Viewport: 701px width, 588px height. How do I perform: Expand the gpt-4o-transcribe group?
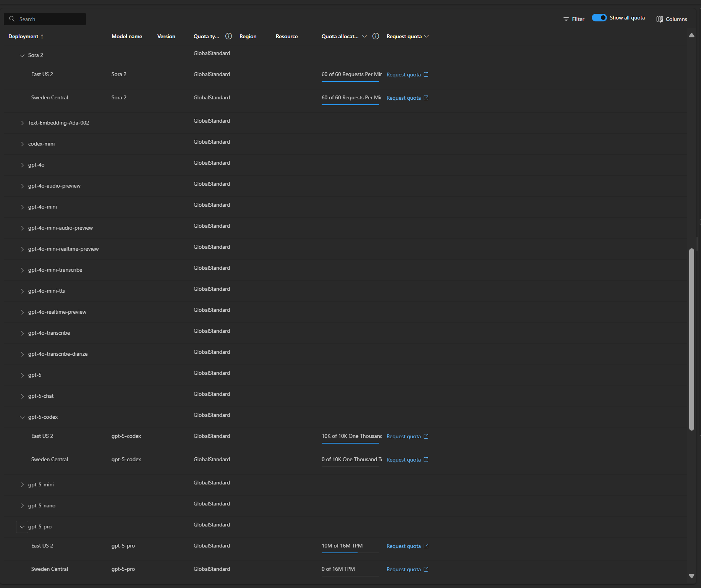[22, 333]
